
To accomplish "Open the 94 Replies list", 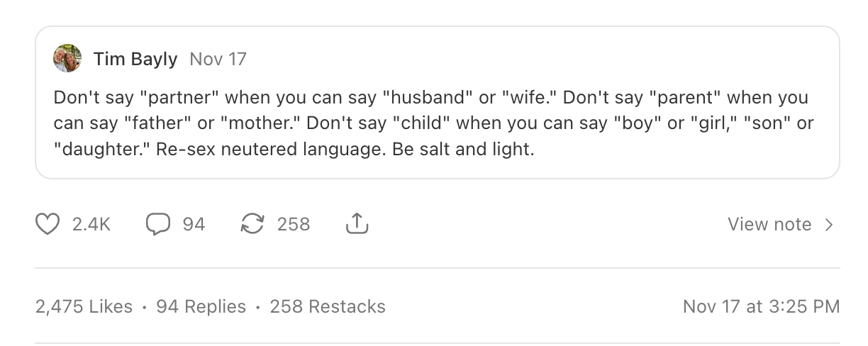I will point(201,306).
